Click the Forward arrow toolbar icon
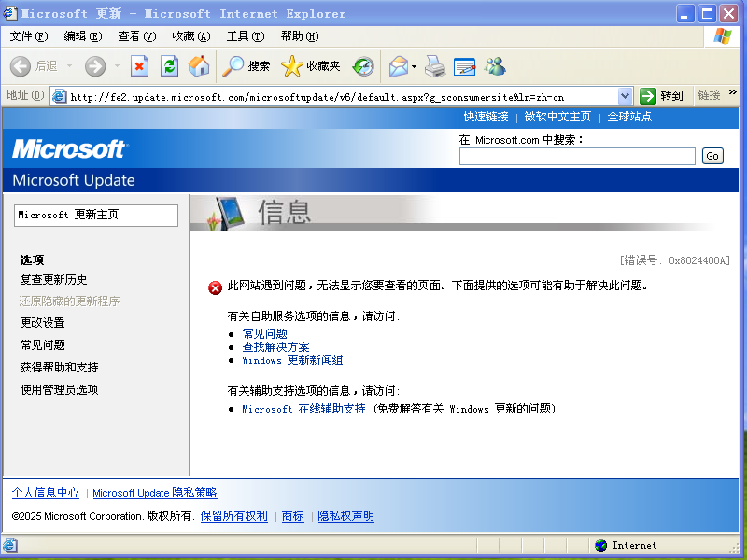This screenshot has width=747, height=560. (x=95, y=66)
